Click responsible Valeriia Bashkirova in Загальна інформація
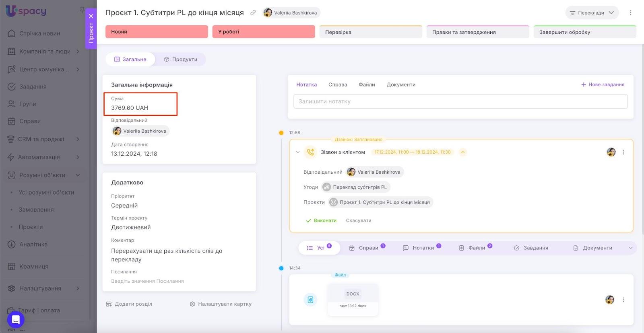This screenshot has height=333, width=644. point(140,131)
